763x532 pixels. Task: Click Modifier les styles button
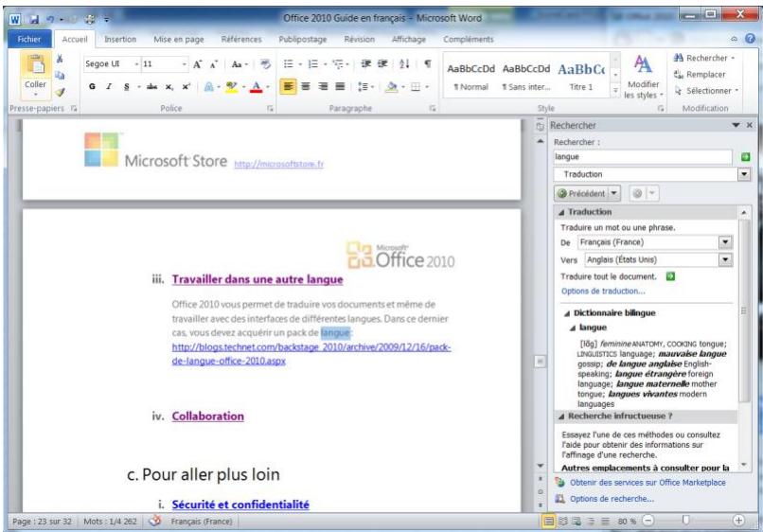pos(644,77)
